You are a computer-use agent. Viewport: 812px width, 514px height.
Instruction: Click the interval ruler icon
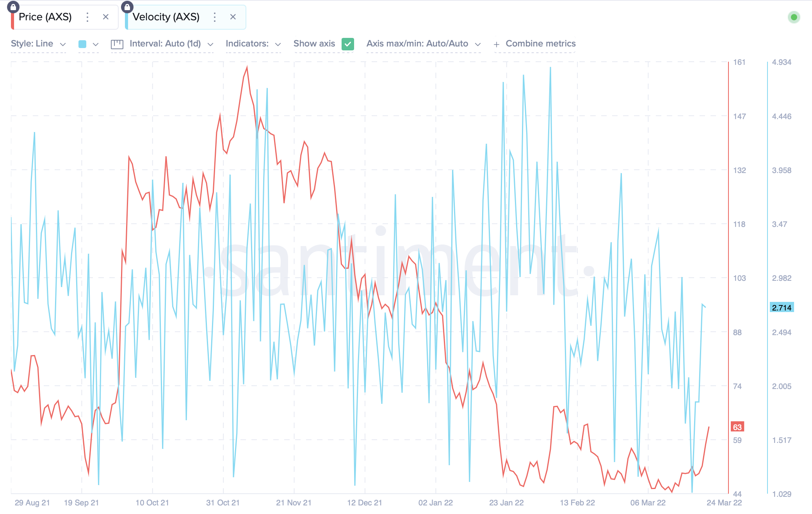[x=117, y=44]
